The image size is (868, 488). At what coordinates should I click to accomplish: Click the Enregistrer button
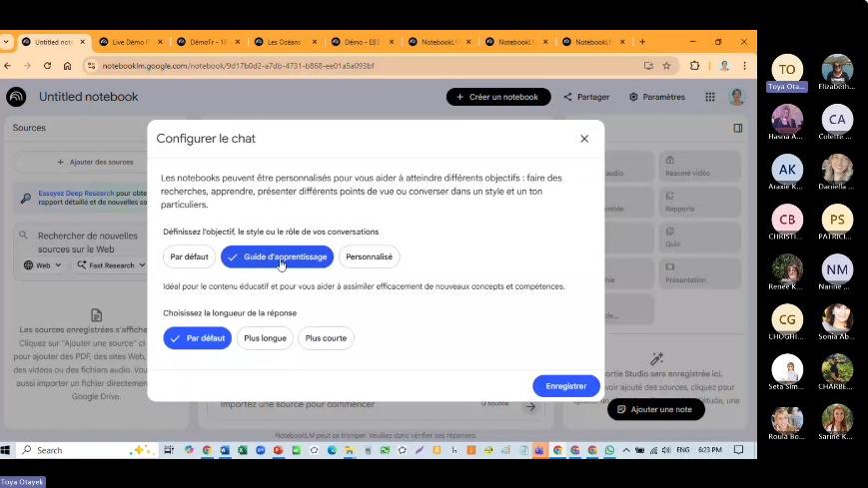[565, 386]
